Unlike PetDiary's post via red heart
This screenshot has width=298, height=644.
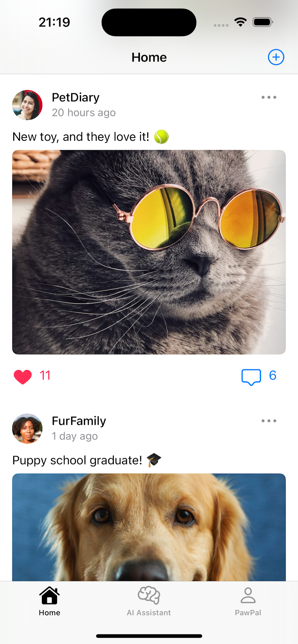point(23,376)
